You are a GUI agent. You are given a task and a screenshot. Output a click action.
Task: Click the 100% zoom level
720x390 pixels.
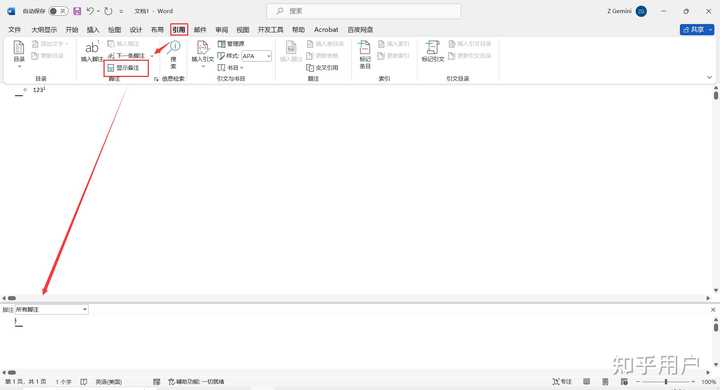click(x=708, y=381)
